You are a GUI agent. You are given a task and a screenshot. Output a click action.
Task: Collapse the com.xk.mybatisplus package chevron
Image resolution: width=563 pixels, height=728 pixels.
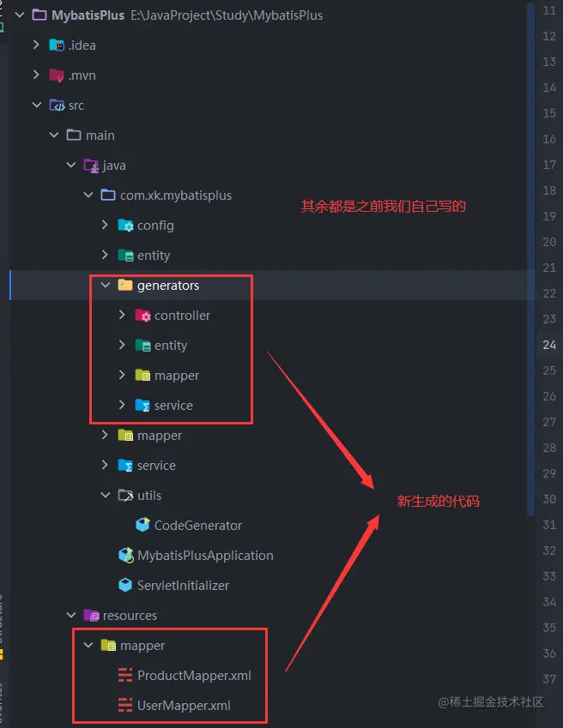tap(88, 195)
